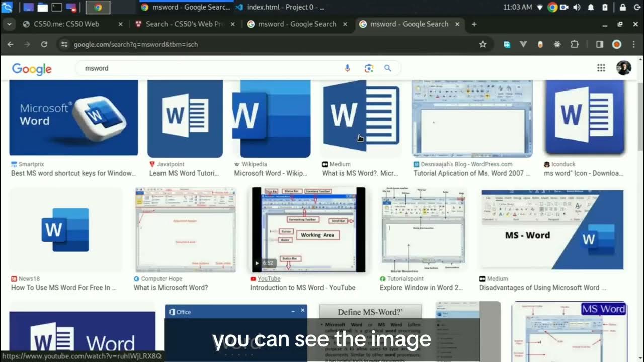
Task: Click the React DevTools extension icon
Action: tap(557, 44)
